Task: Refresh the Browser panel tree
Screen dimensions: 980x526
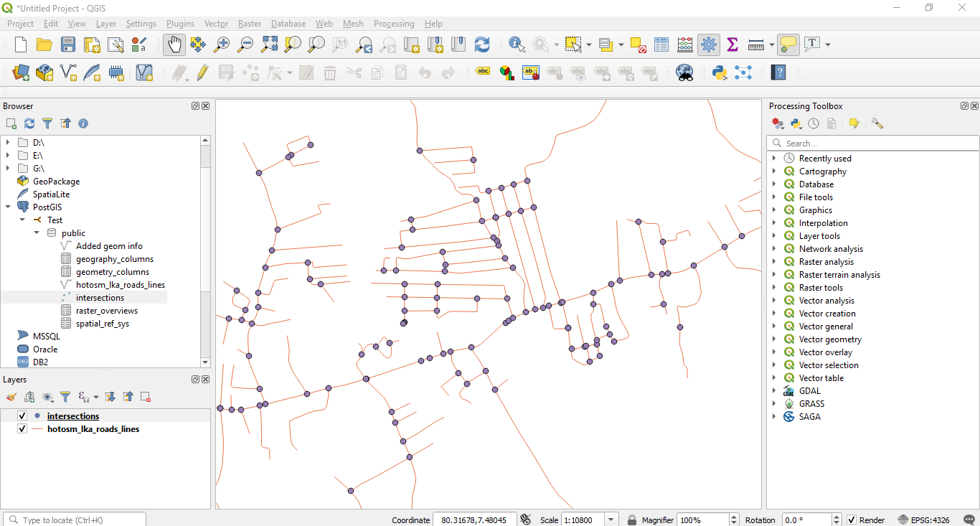Action: [29, 123]
